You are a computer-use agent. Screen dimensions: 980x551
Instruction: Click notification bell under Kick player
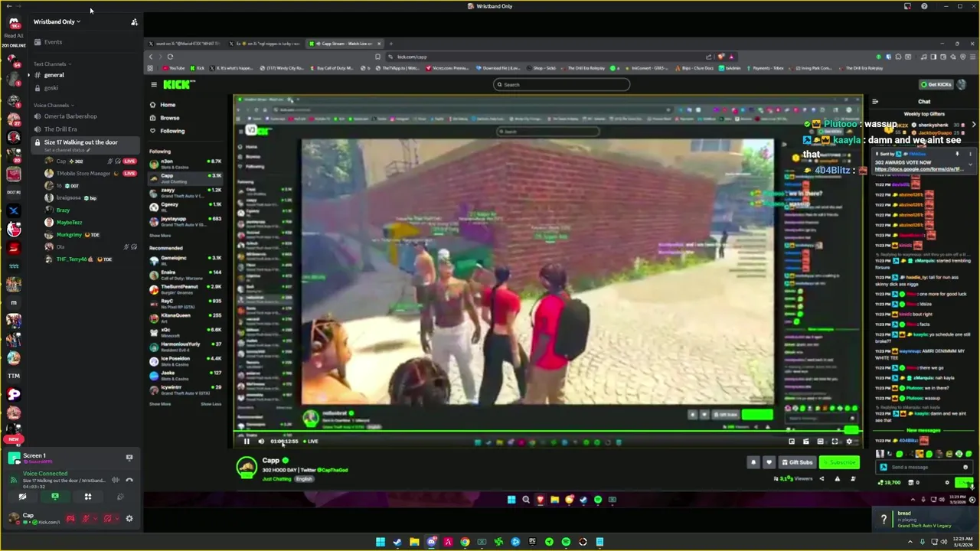pos(753,462)
